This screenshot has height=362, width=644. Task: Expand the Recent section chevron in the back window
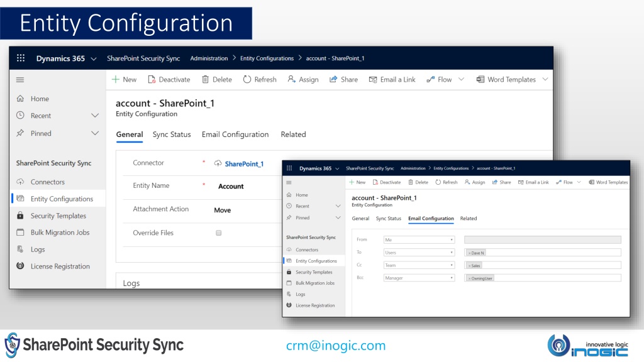click(x=95, y=116)
